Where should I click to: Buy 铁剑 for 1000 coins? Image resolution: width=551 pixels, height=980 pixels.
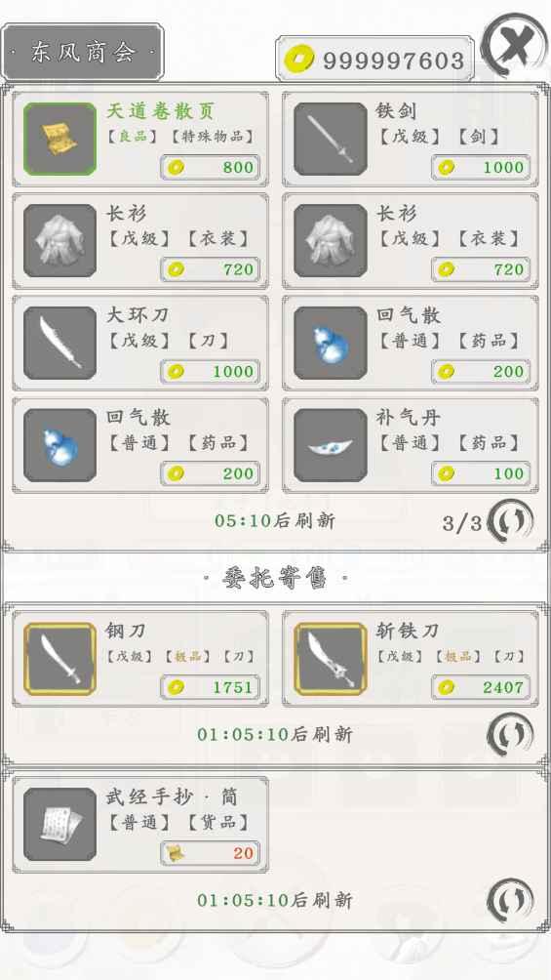click(x=481, y=168)
